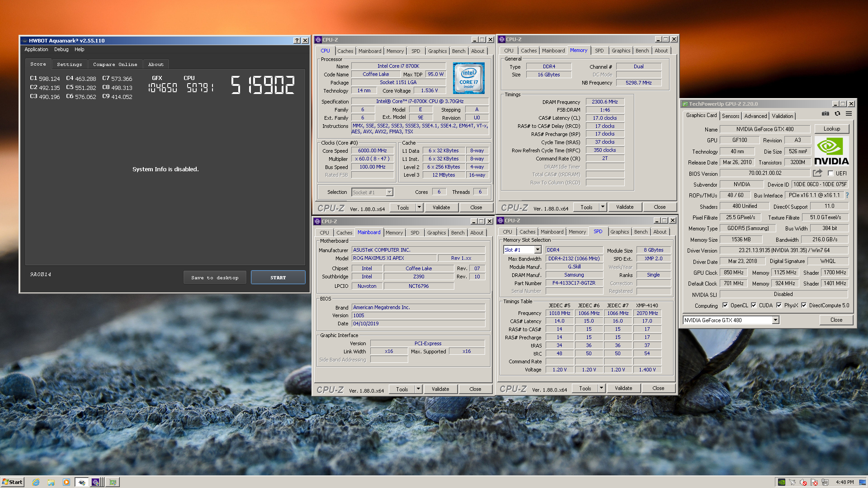Toggle the CUDA checkbox

pyautogui.click(x=754, y=305)
